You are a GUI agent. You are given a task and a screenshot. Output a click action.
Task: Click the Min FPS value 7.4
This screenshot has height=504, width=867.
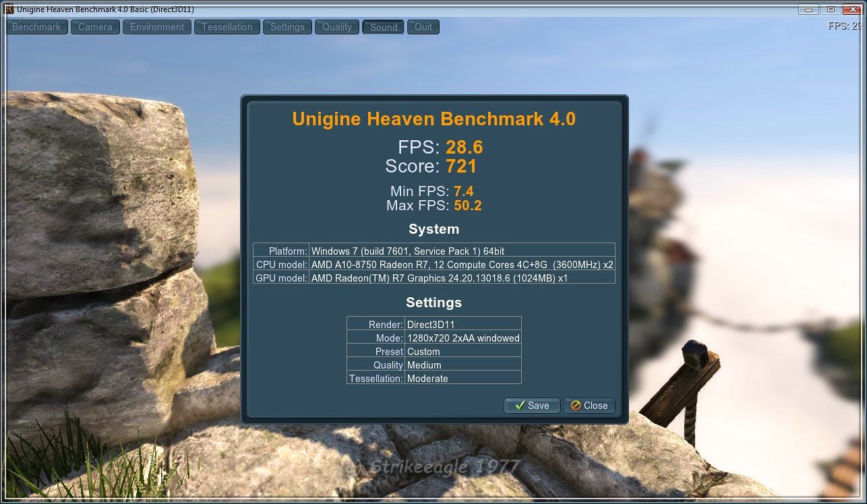tap(464, 191)
